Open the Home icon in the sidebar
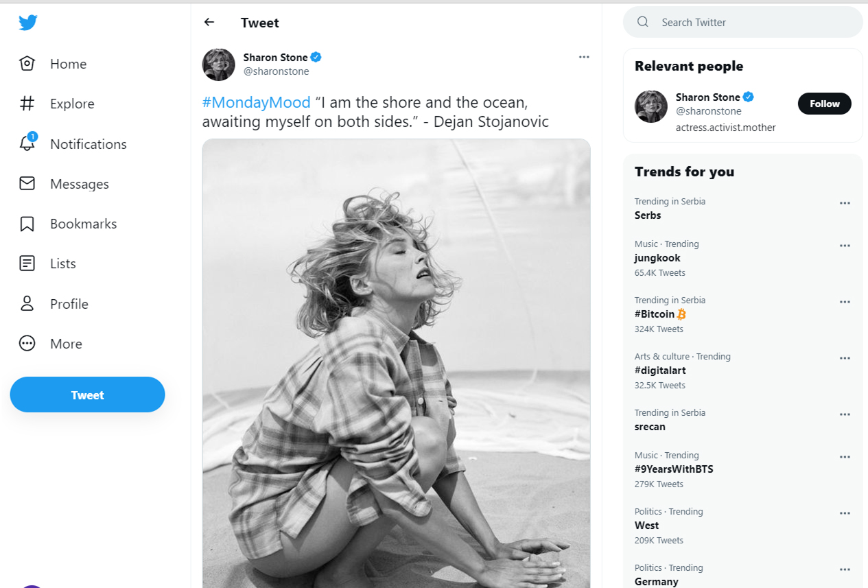868x588 pixels. (x=27, y=64)
